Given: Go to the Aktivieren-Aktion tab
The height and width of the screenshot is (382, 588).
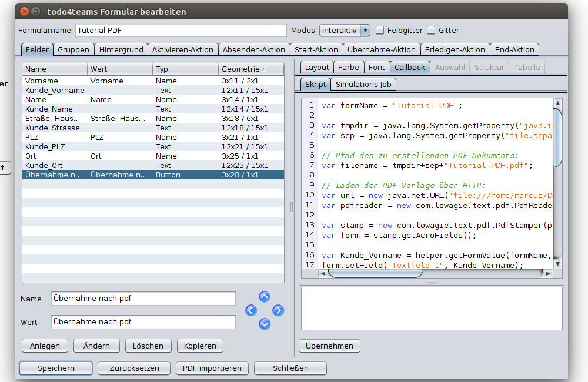Looking at the screenshot, I should pos(183,49).
